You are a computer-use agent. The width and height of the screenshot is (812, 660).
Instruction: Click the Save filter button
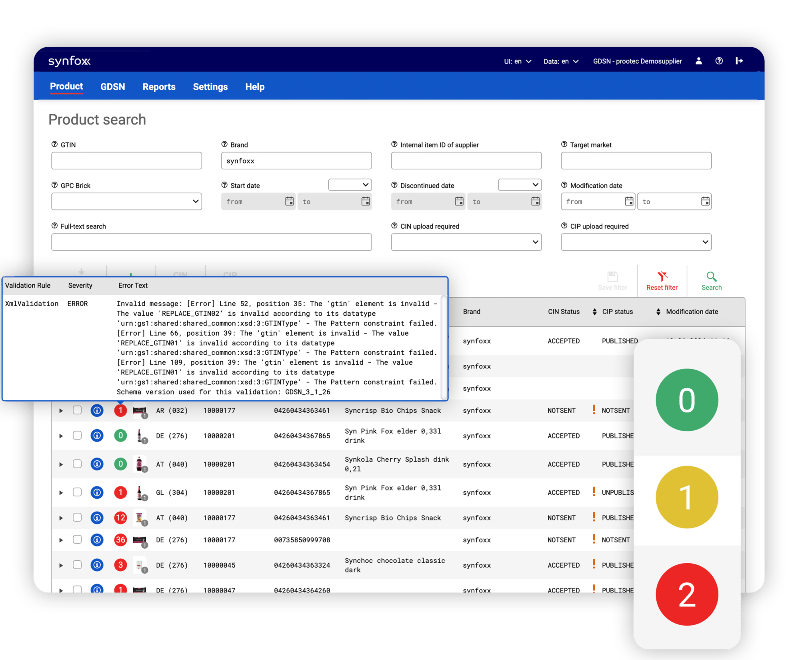612,280
